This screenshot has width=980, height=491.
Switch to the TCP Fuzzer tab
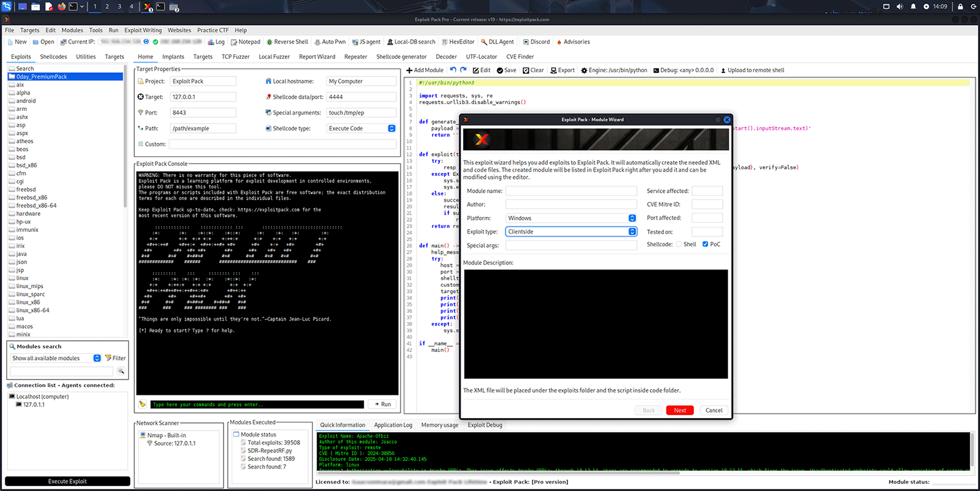coord(235,57)
